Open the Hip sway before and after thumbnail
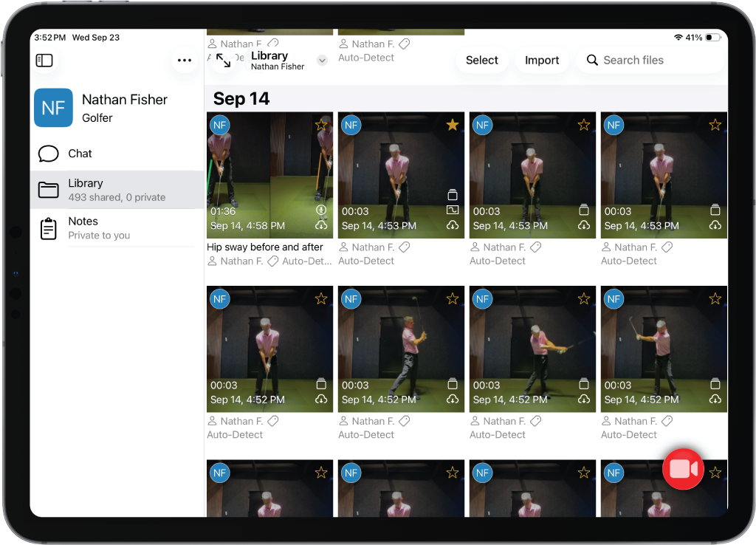Image resolution: width=756 pixels, height=545 pixels. point(269,175)
